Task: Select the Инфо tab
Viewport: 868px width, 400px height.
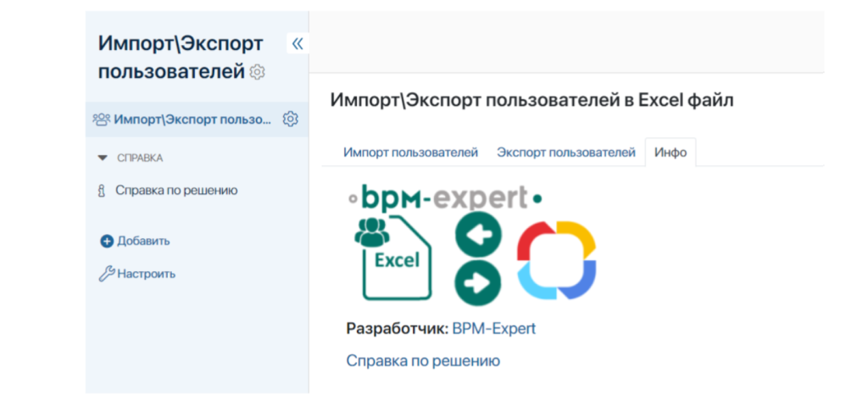Action: (x=670, y=153)
